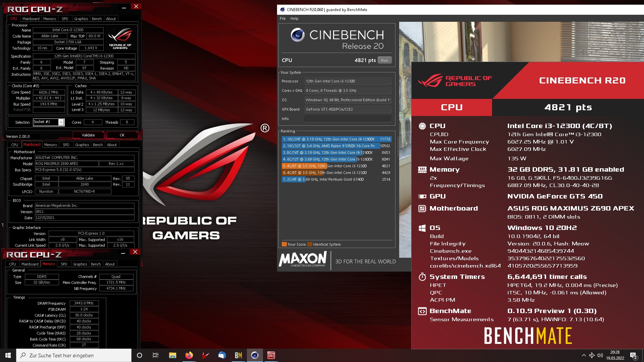Image resolution: width=644 pixels, height=362 pixels.
Task: Click the code-bracket icon beside BenchMate
Action: point(422,311)
